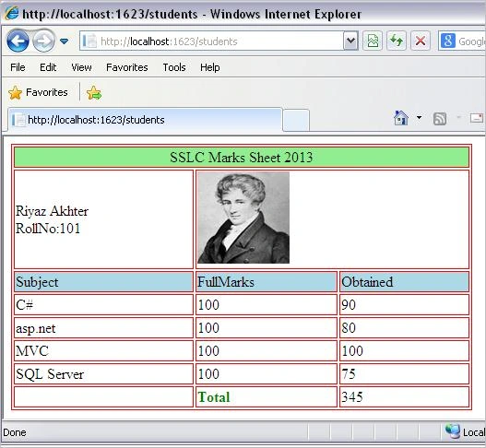Click the C# subject cell

[103, 305]
